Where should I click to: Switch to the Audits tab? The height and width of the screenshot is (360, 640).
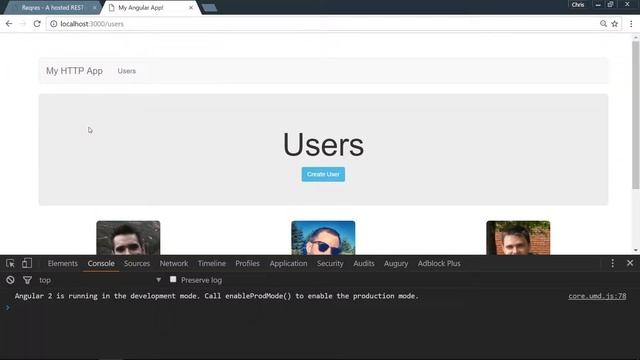tap(364, 264)
